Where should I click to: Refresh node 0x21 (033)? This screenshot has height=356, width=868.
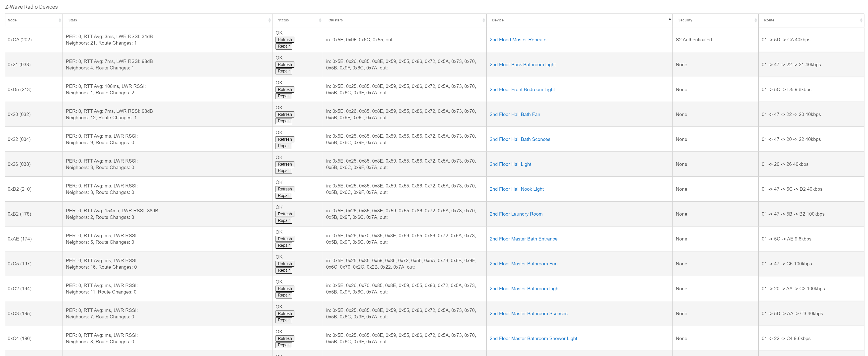click(x=285, y=65)
